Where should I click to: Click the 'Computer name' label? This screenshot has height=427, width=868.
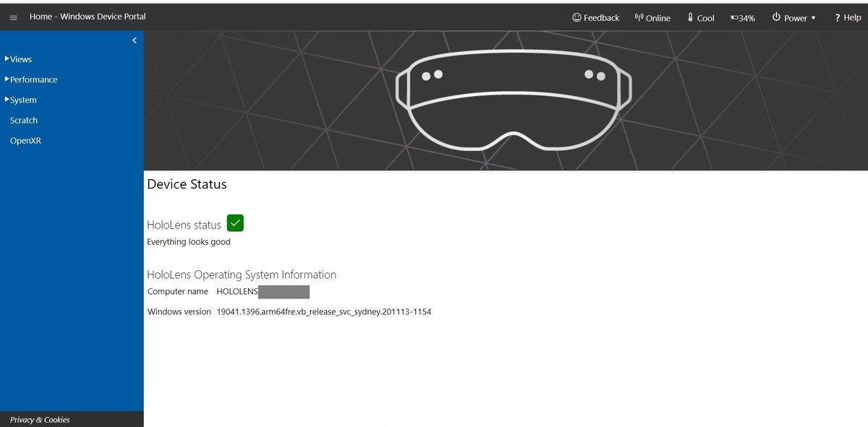coord(178,291)
